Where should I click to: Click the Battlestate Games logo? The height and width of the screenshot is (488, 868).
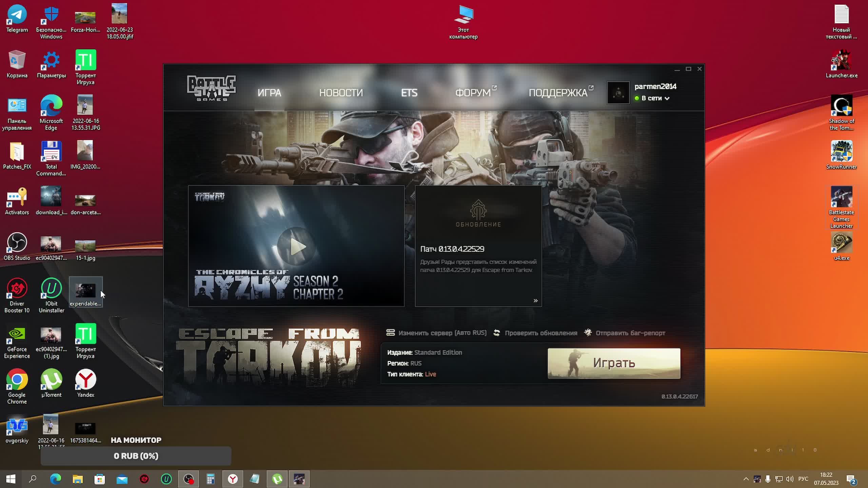point(211,88)
